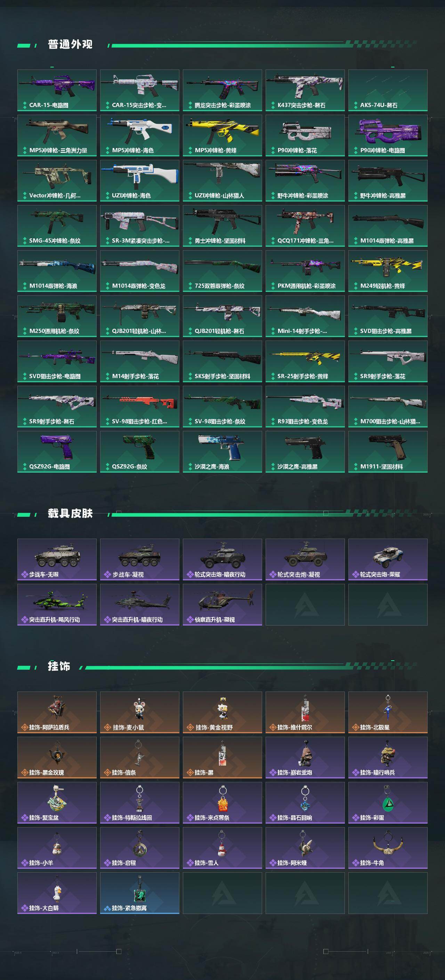Choose the 挂饰-聚宝盆 charm icon
This screenshot has height=980, width=445.
(57, 799)
